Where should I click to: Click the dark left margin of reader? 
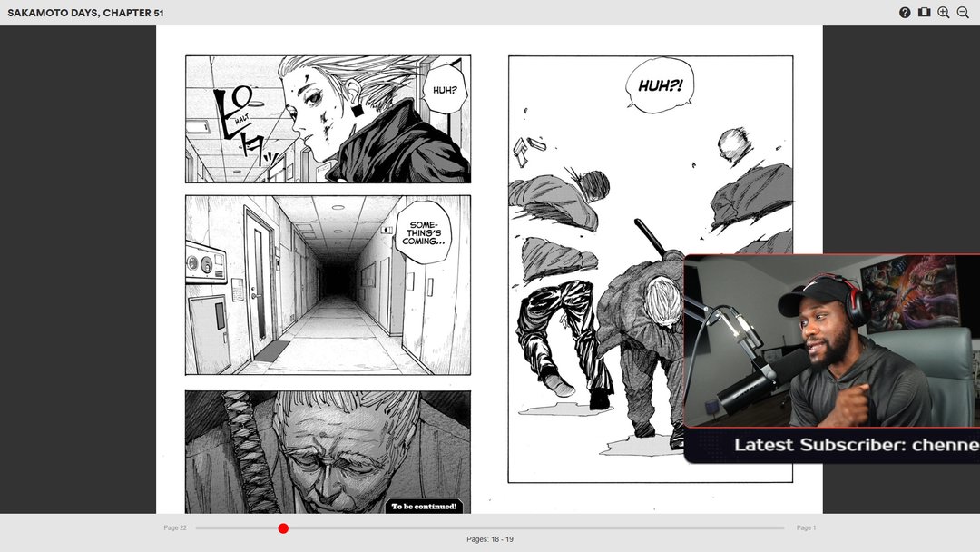coord(77,272)
